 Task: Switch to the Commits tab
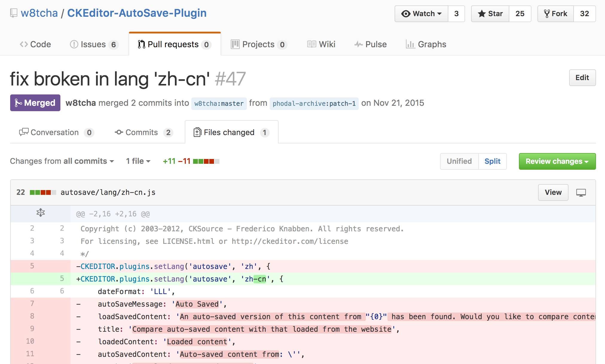[143, 132]
